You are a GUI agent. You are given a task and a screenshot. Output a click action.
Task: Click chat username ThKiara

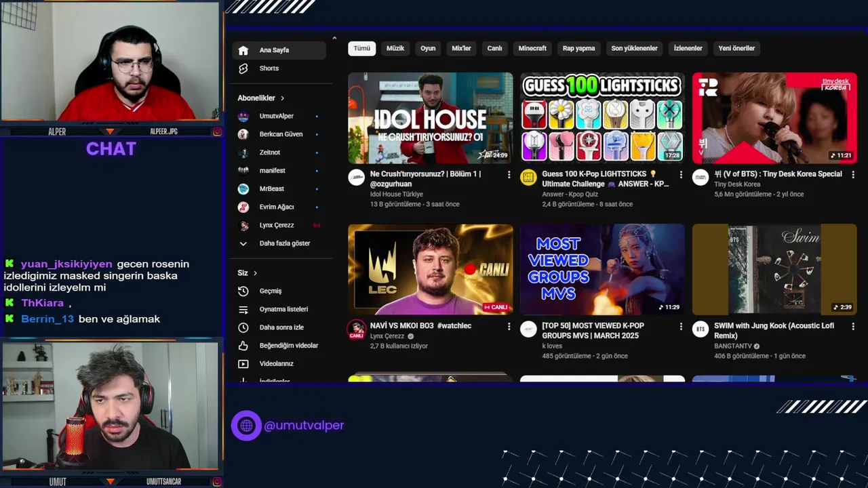(x=42, y=303)
